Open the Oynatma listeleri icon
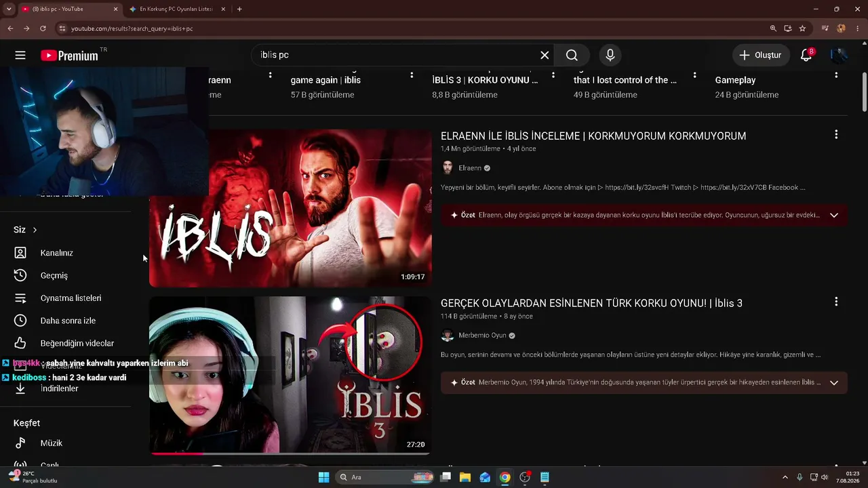The image size is (868, 488). click(20, 298)
